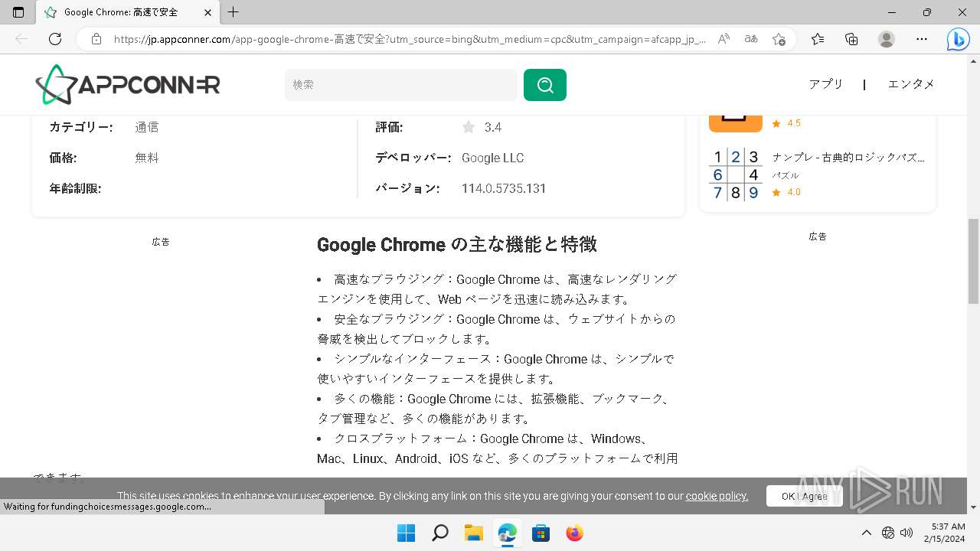Click the version 114.0.5735.131 text
Viewport: 980px width, 551px height.
click(504, 188)
